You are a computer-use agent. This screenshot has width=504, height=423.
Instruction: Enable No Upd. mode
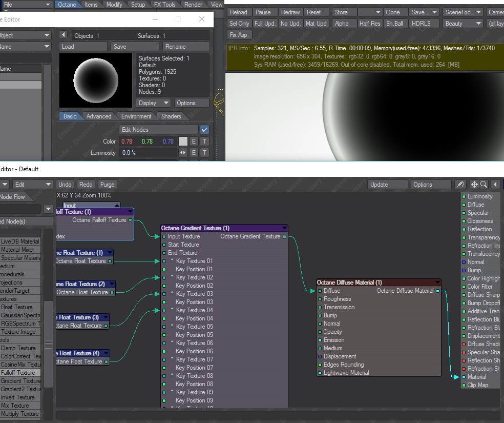pyautogui.click(x=290, y=24)
